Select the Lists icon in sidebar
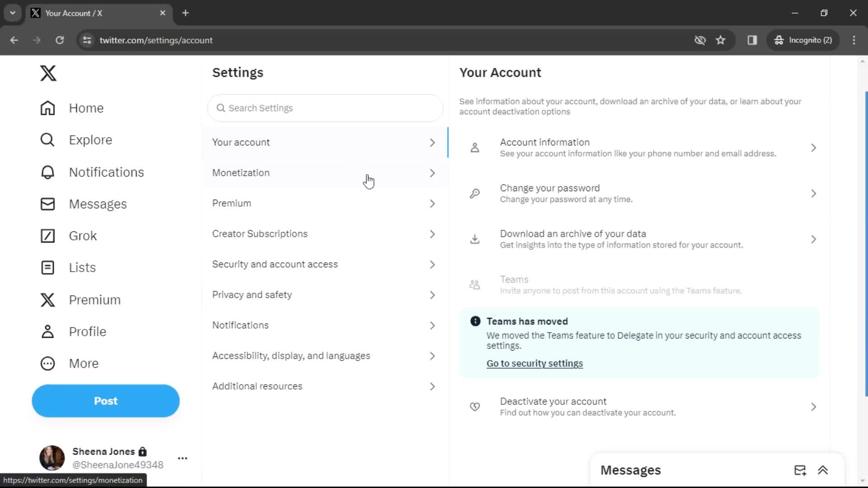868x488 pixels. pos(47,267)
